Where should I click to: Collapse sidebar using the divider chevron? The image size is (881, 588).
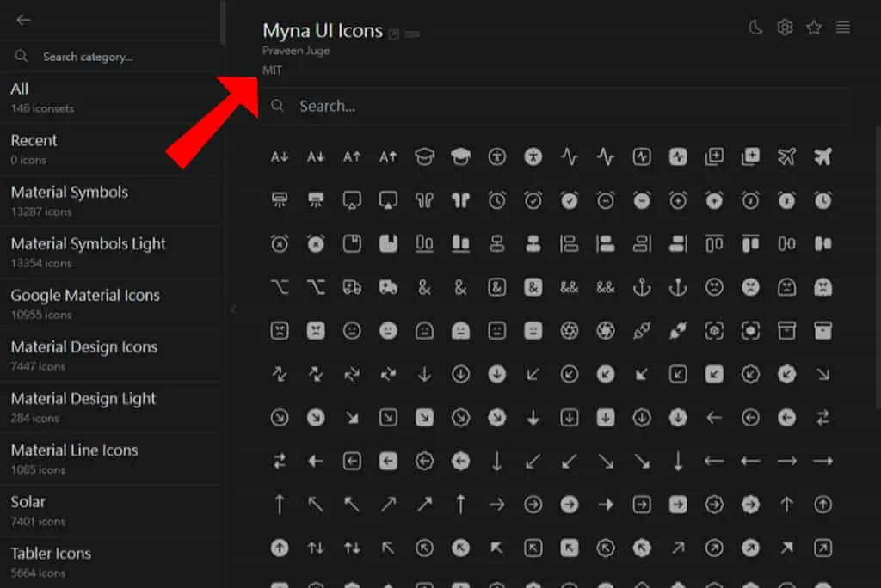point(233,310)
